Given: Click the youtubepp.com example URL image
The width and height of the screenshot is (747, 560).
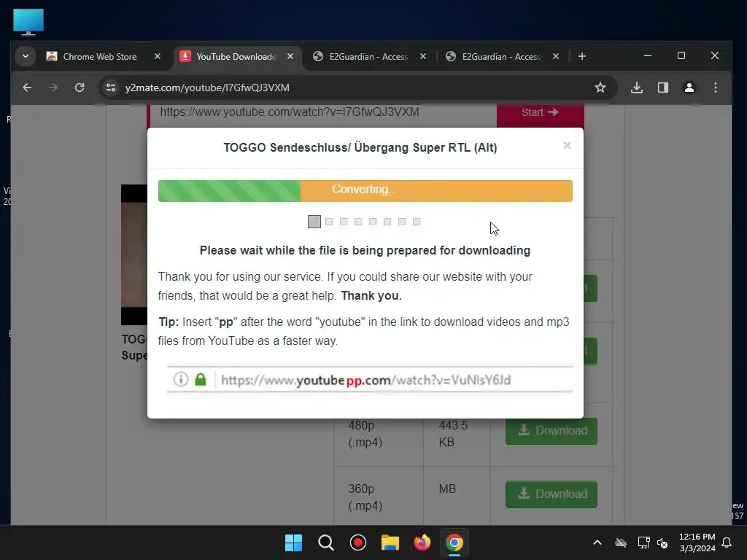Looking at the screenshot, I should [x=370, y=379].
